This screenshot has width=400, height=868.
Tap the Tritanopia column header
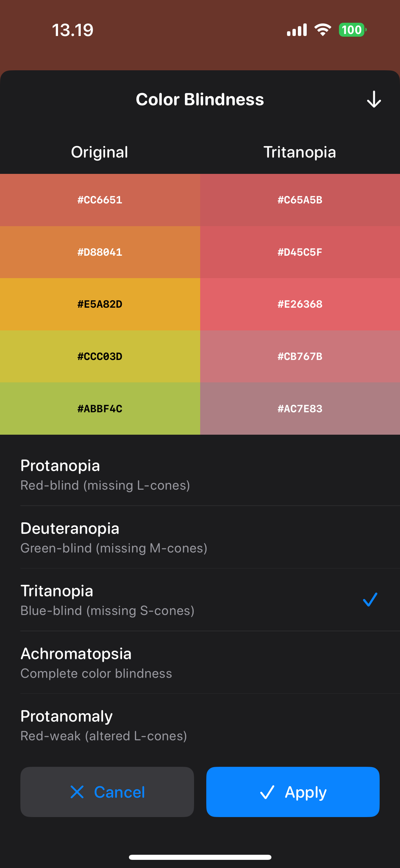tap(300, 152)
